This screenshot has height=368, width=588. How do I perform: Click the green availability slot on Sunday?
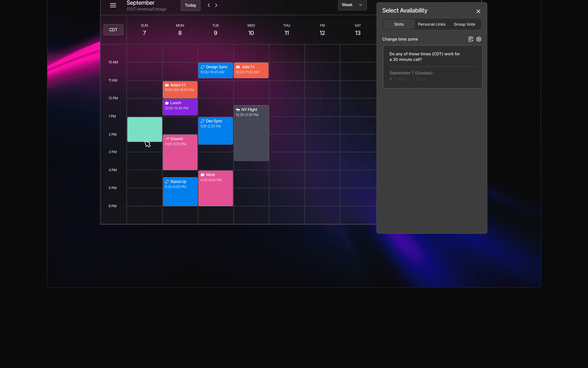click(x=145, y=129)
